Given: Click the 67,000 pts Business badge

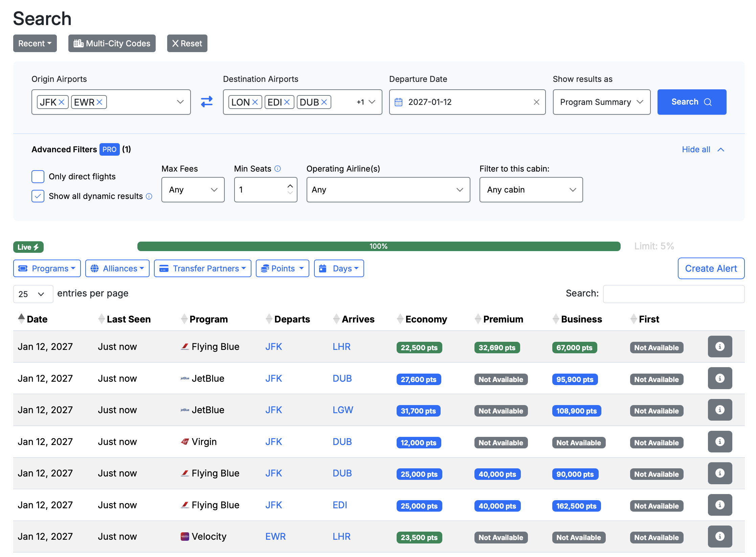Looking at the screenshot, I should (575, 348).
